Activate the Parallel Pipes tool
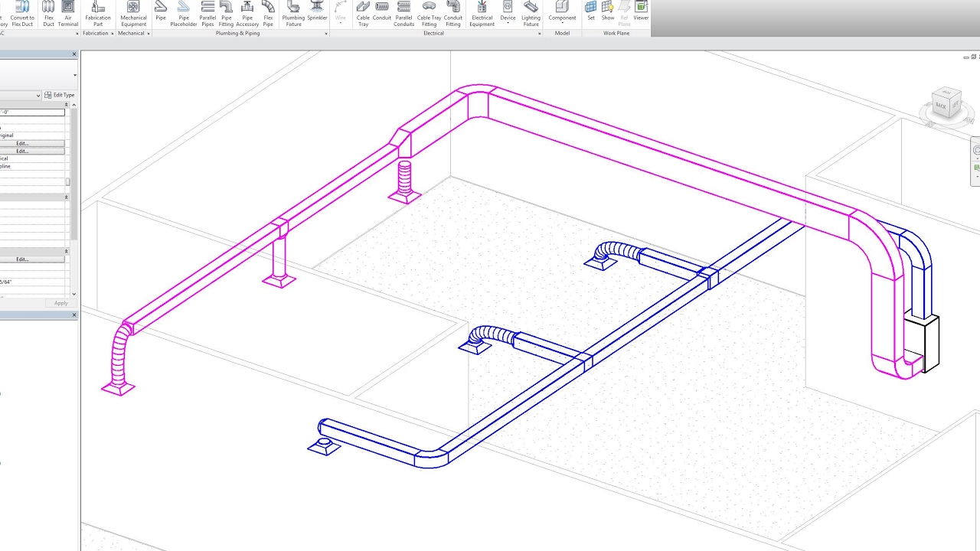980x551 pixels. tap(207, 14)
